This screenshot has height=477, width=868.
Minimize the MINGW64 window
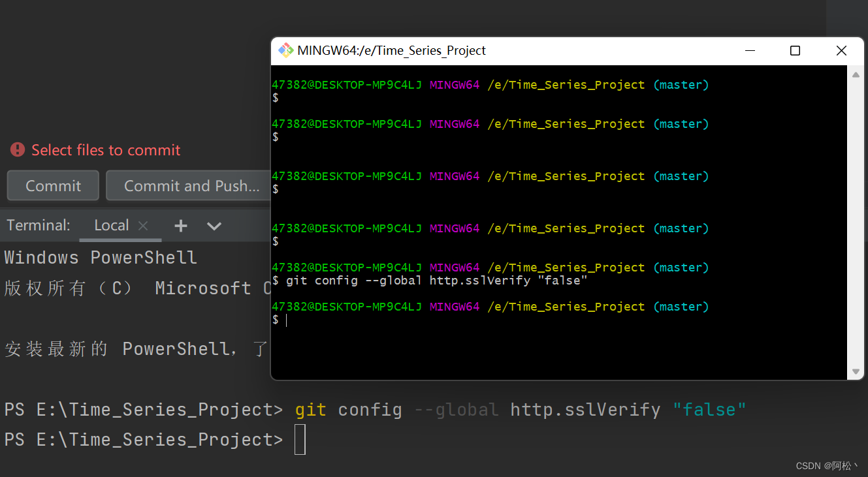click(750, 50)
